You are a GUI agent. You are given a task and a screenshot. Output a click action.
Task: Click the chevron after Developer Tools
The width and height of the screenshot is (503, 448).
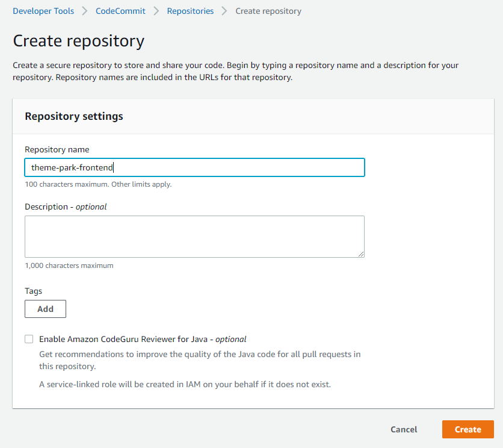[x=85, y=11]
